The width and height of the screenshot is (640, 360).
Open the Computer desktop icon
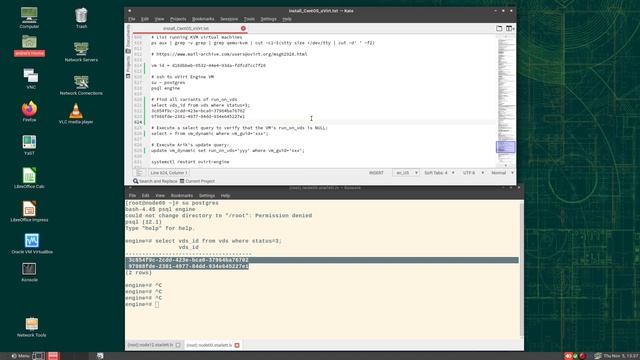tap(29, 18)
